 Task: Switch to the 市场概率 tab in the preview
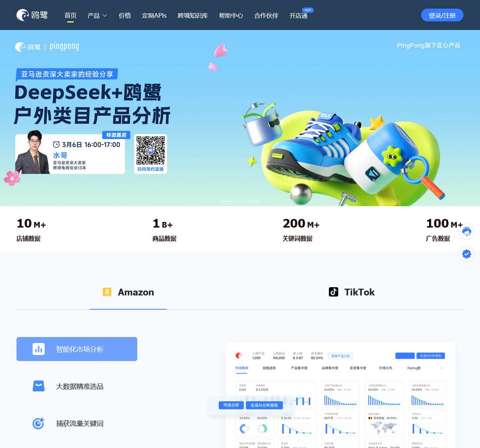click(x=242, y=368)
